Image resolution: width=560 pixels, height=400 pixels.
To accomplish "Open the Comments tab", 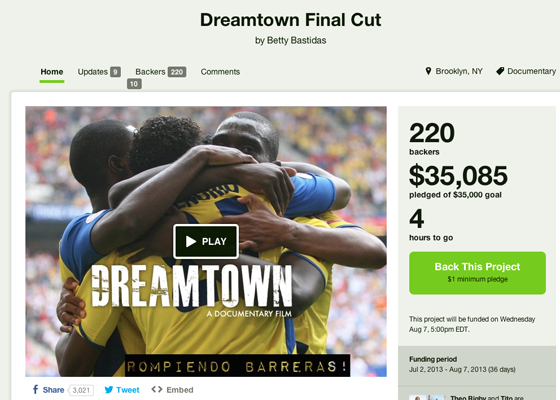I will (x=220, y=72).
